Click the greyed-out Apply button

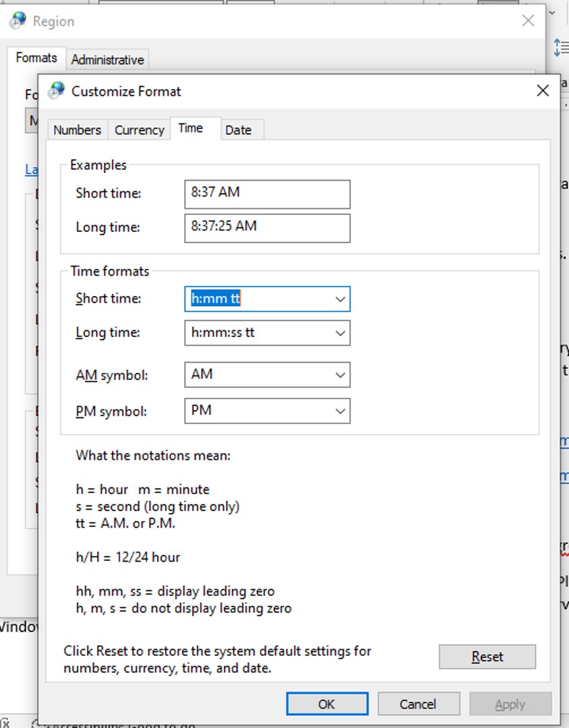point(510,704)
